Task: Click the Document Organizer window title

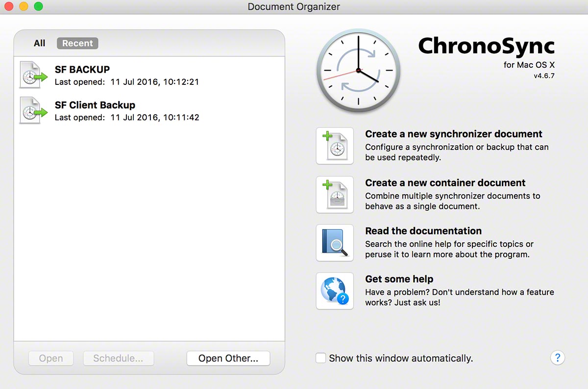Action: tap(294, 7)
